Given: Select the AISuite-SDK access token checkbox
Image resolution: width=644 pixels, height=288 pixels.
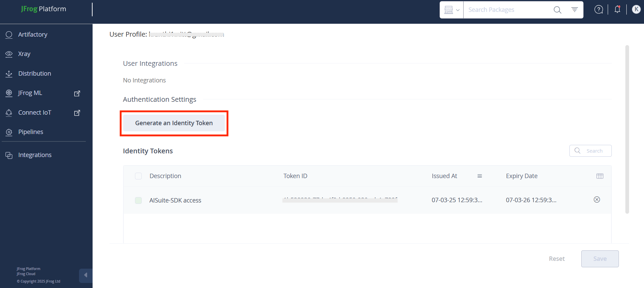Looking at the screenshot, I should tap(138, 200).
